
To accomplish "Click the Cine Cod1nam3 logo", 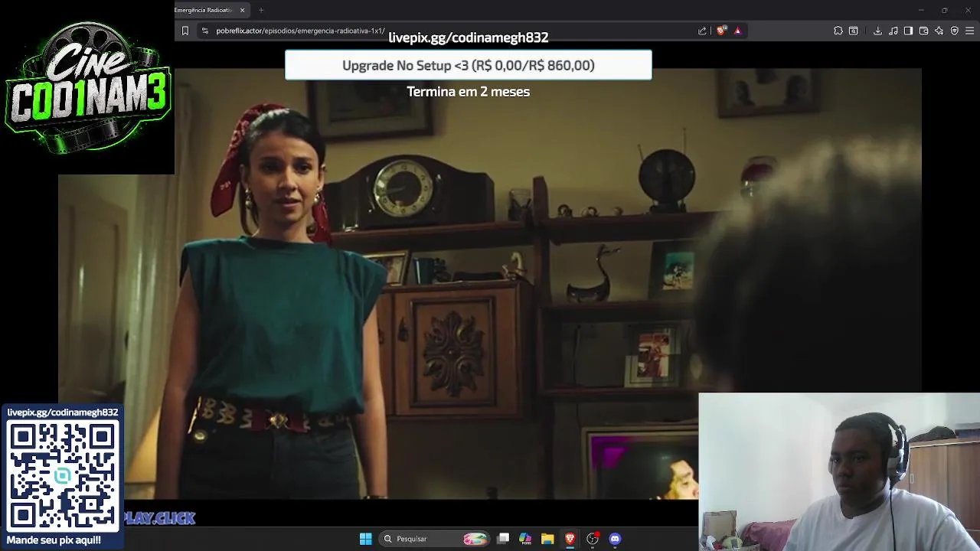I will click(x=87, y=87).
